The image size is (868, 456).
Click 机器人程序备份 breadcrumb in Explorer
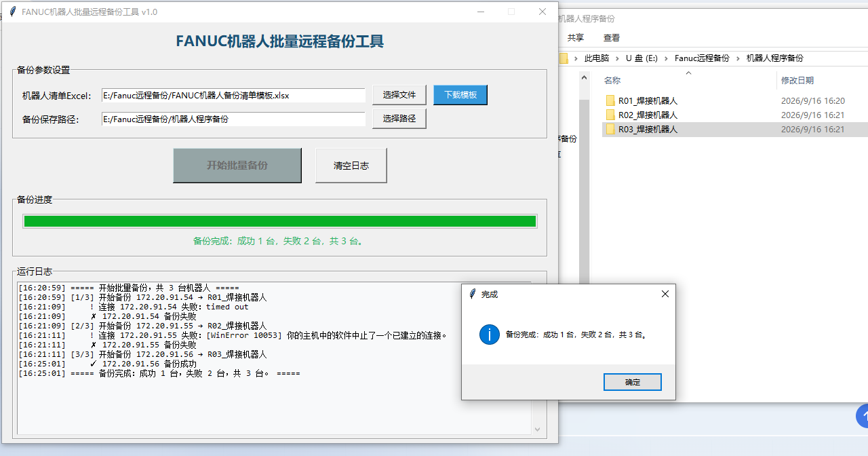pos(775,58)
